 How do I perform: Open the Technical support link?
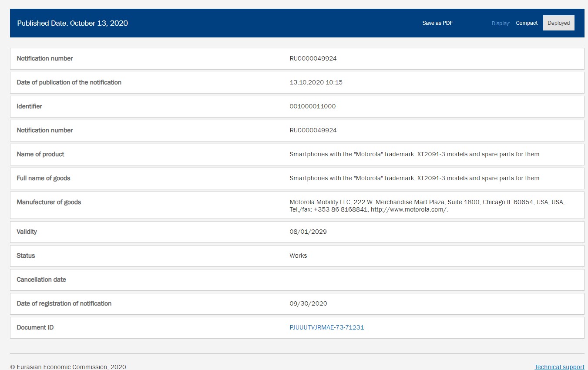(x=559, y=367)
